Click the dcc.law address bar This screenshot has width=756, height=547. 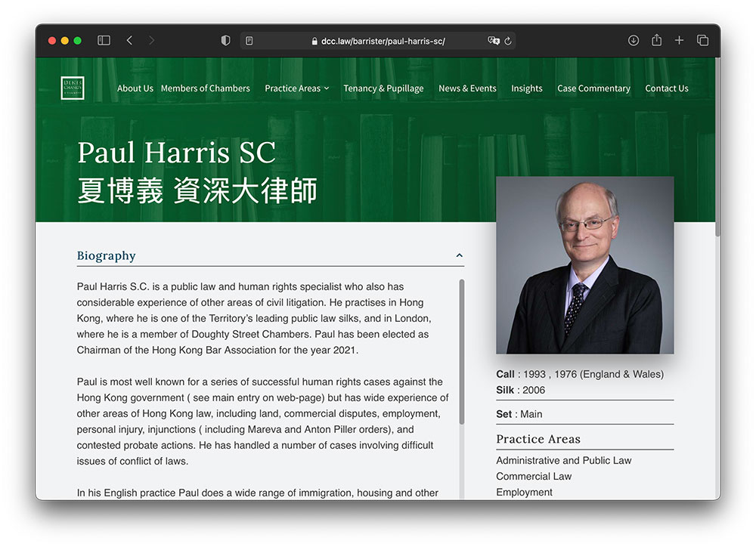coord(378,41)
